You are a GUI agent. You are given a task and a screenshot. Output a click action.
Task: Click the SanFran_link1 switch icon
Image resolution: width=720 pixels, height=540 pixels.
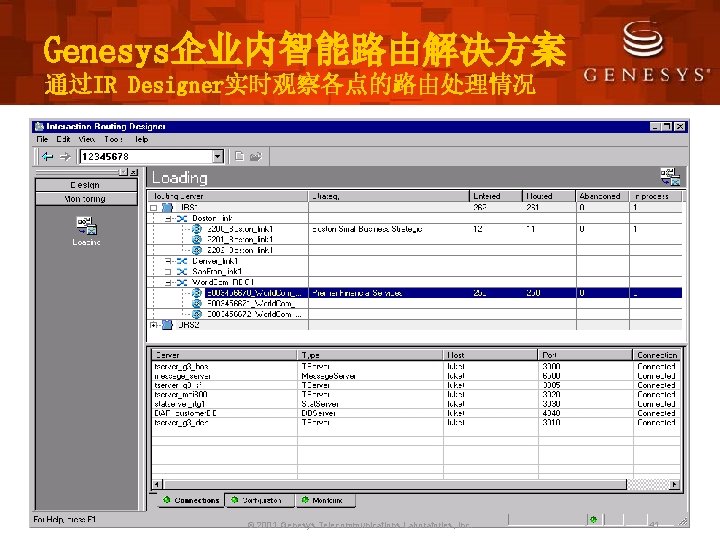tap(182, 272)
